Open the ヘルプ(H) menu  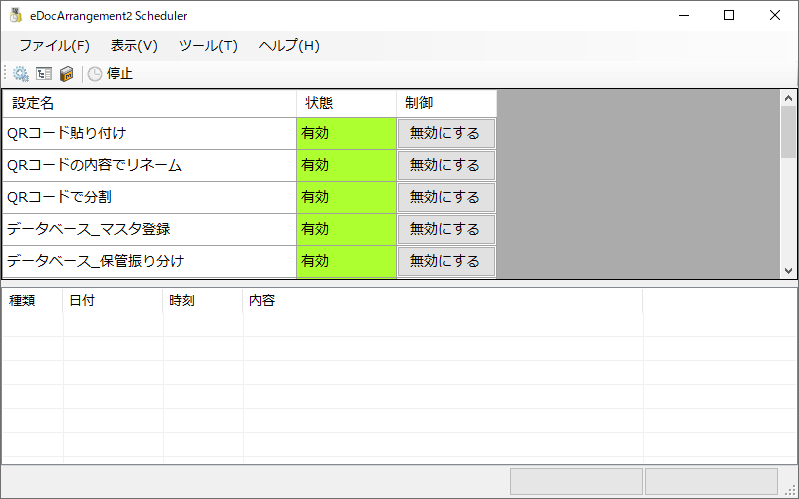pyautogui.click(x=289, y=45)
